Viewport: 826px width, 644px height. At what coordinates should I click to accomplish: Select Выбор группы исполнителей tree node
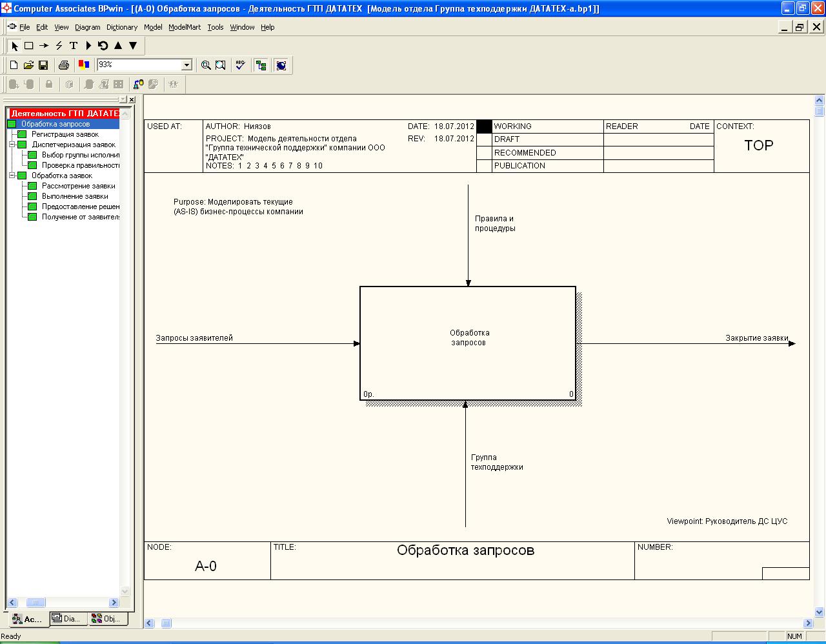pos(80,155)
